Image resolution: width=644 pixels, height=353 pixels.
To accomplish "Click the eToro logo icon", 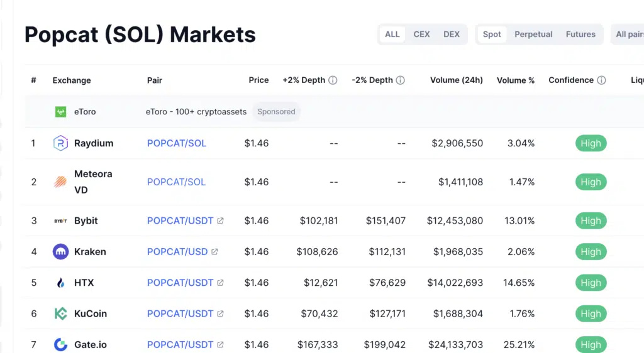I will click(x=60, y=112).
